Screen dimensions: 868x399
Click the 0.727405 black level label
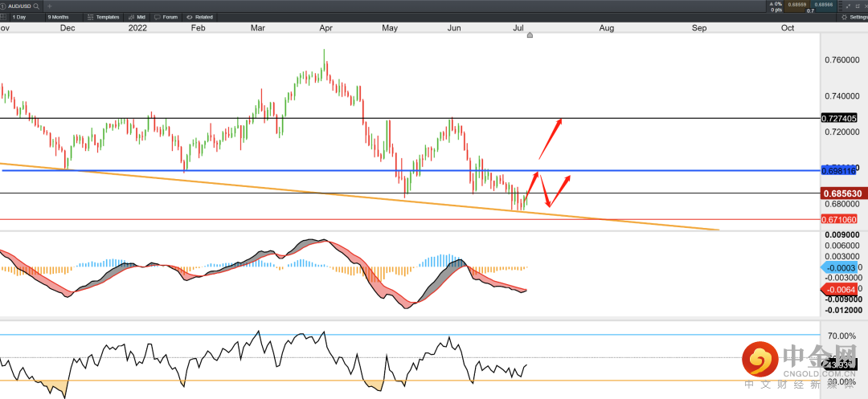pos(839,118)
